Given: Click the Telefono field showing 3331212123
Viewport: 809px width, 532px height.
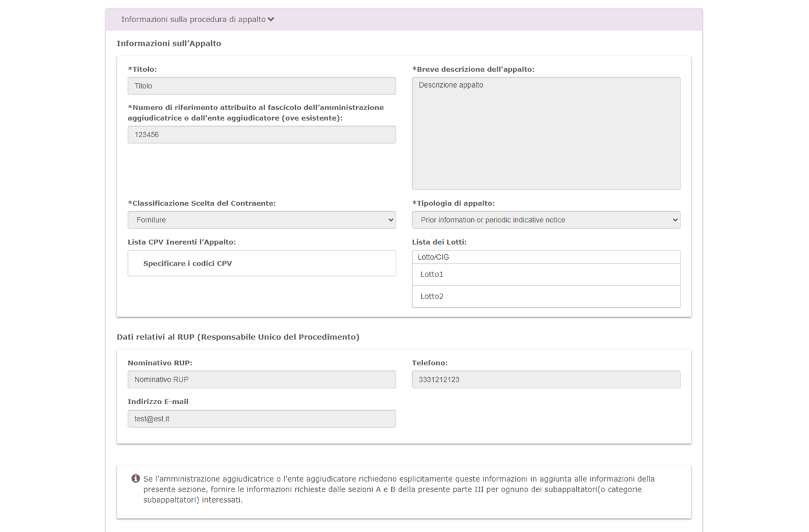Looking at the screenshot, I should pyautogui.click(x=546, y=379).
